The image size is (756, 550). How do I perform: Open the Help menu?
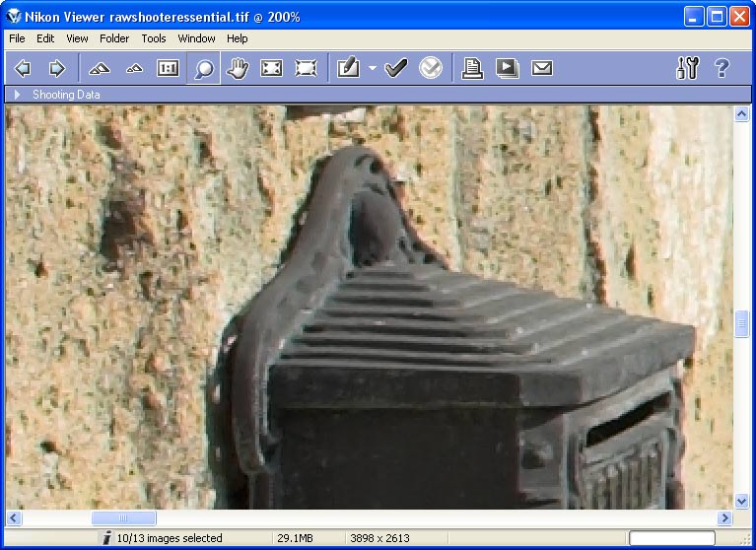coord(238,38)
